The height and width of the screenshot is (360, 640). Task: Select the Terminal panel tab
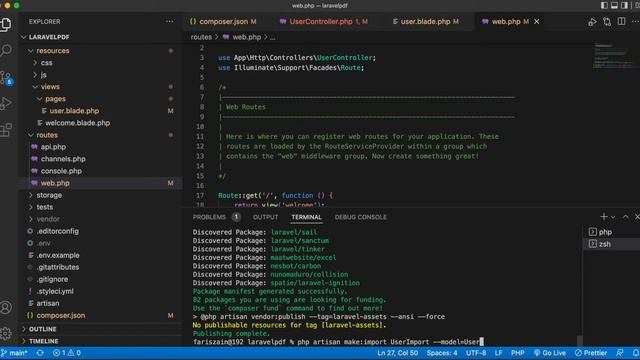coord(306,217)
